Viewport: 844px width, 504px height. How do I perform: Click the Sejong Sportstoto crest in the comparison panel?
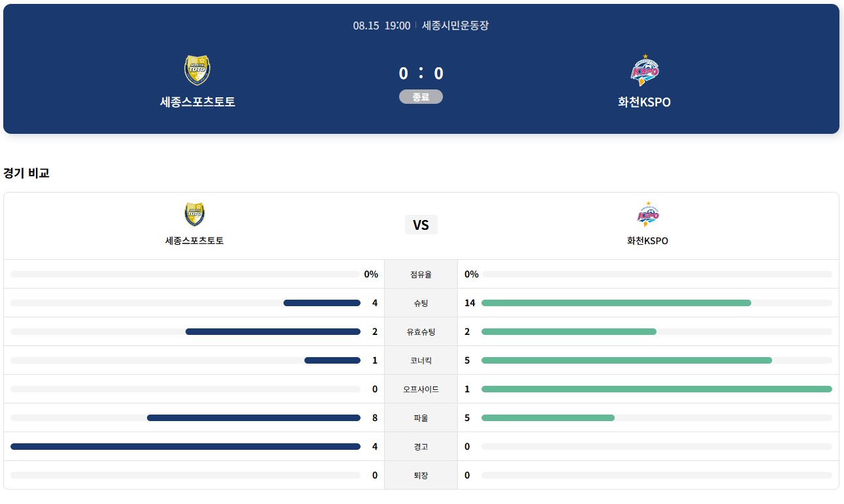[195, 215]
